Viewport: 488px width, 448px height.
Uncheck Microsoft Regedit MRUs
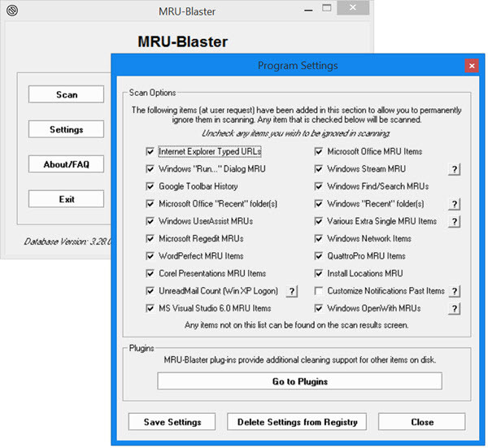[150, 238]
